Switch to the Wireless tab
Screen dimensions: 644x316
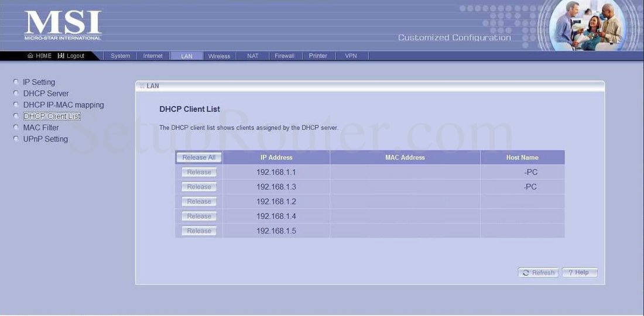(x=220, y=56)
